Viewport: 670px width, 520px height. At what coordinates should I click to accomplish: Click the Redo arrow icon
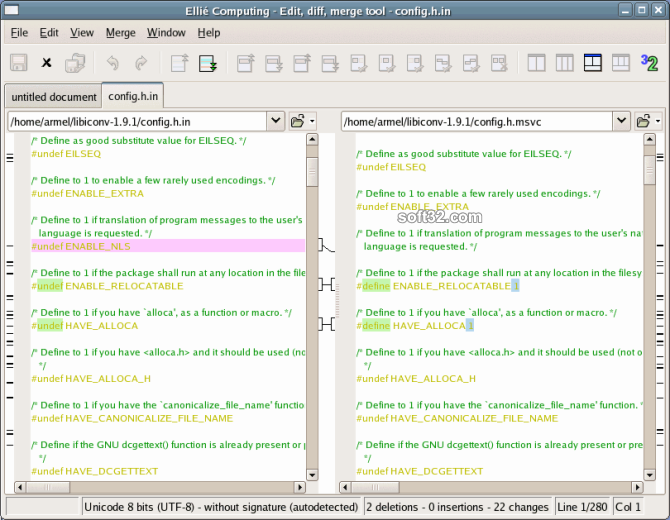coord(141,63)
